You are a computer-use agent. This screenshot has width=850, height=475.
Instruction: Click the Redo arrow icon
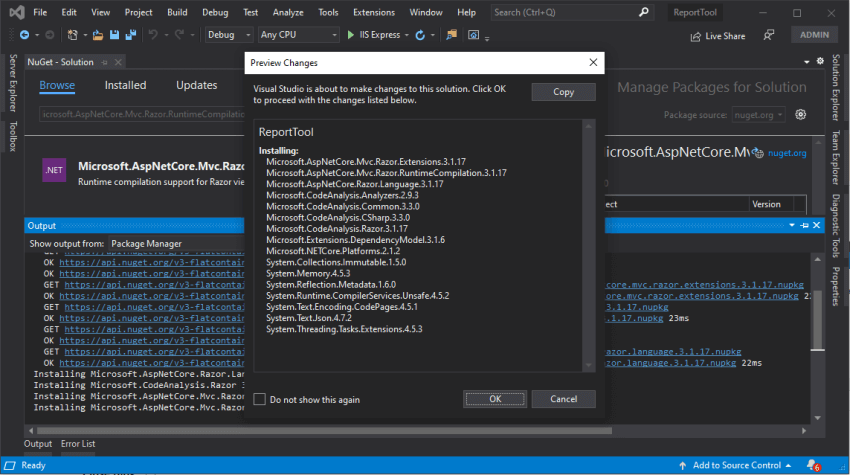point(179,35)
